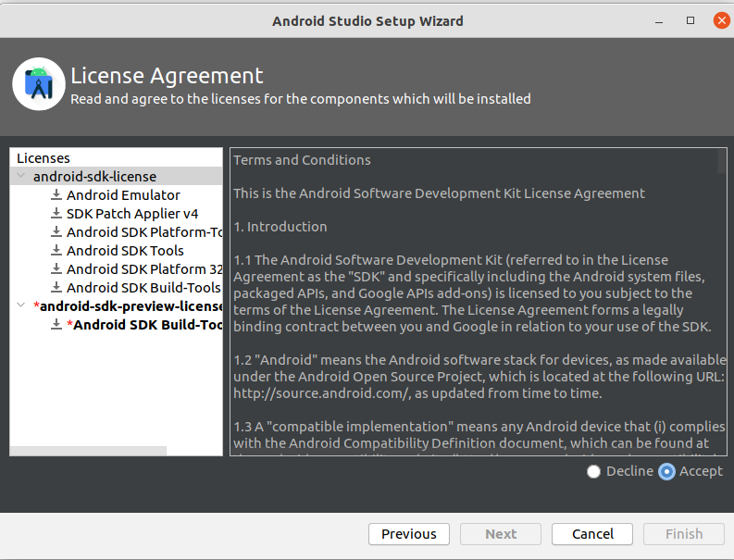This screenshot has width=734, height=560.
Task: Click download icon beside Android Emulator
Action: [x=56, y=195]
